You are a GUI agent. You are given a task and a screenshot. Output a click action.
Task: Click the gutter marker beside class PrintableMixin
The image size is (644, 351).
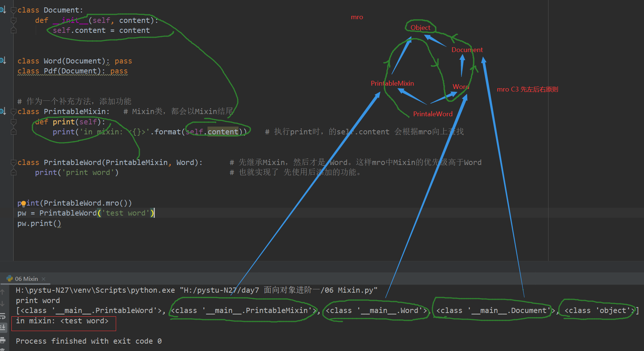3,111
